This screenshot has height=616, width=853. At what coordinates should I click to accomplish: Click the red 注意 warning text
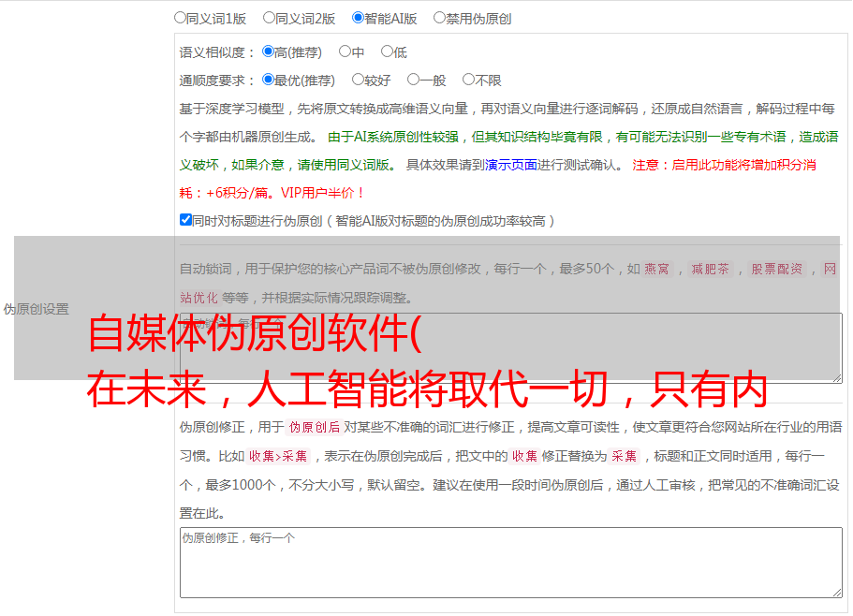pyautogui.click(x=497, y=179)
